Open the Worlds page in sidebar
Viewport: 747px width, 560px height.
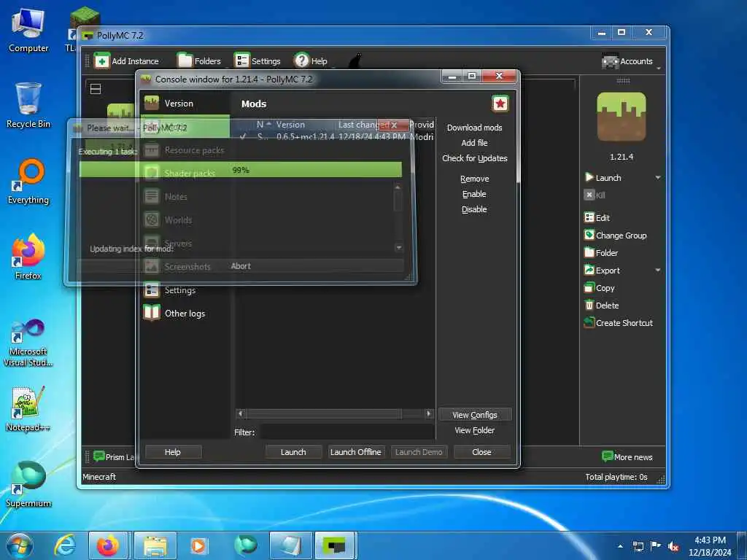185,220
